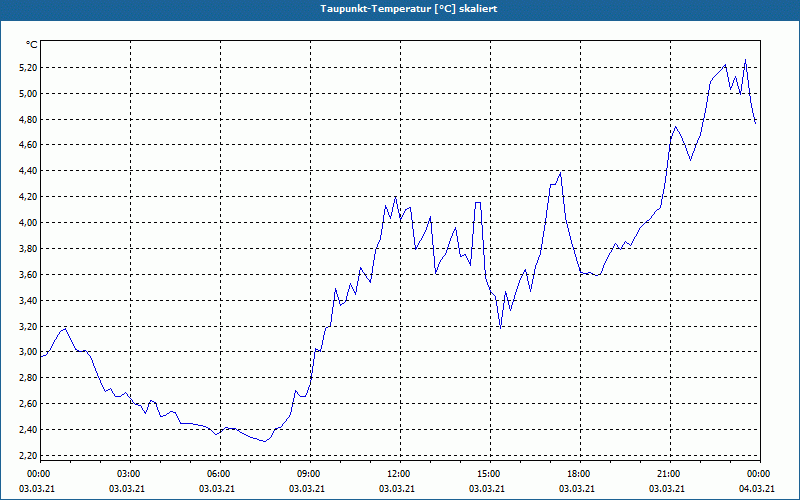
Task: Select the 12:00 time label
Action: 400,474
